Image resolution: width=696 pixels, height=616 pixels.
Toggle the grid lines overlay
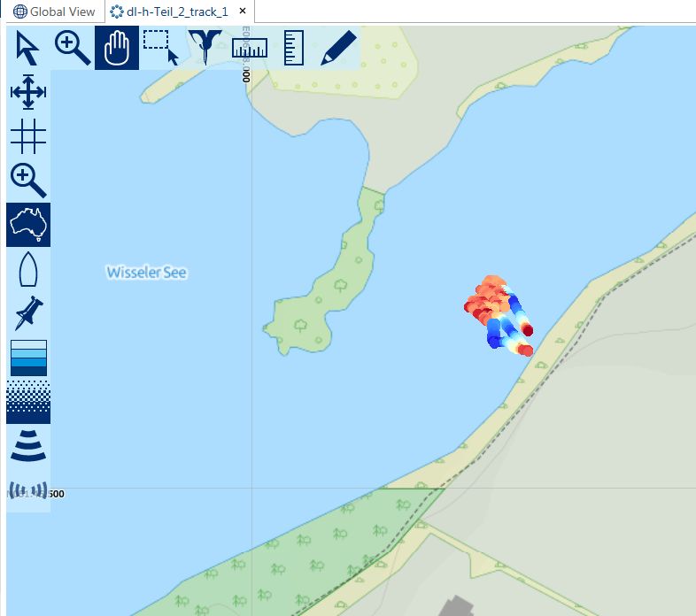coord(28,136)
